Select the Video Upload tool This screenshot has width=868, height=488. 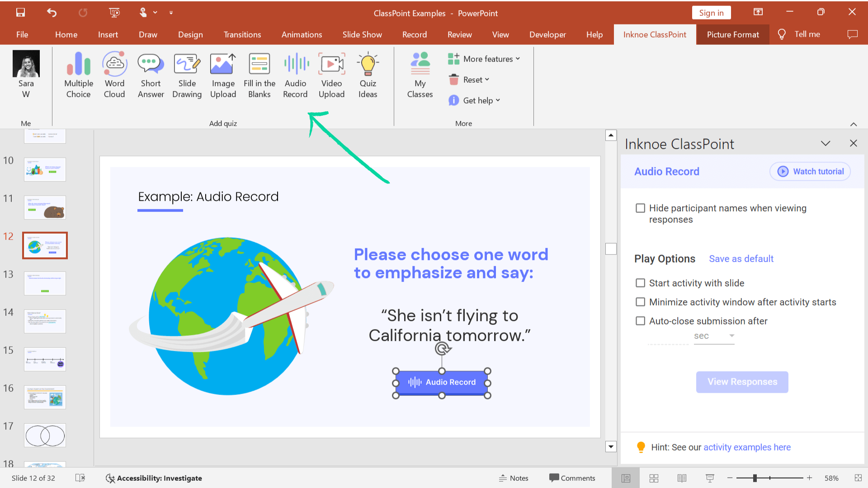click(x=332, y=75)
